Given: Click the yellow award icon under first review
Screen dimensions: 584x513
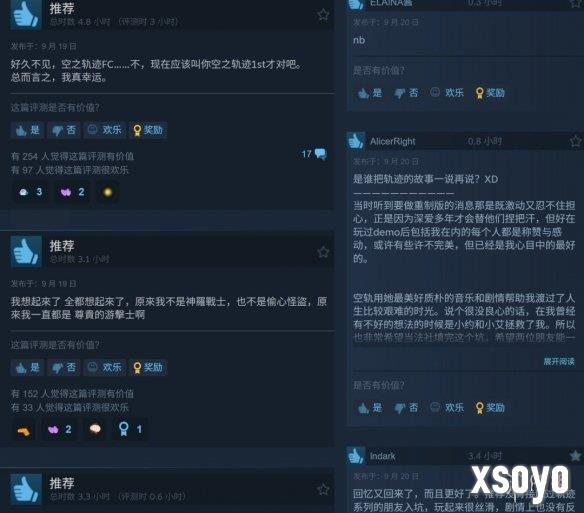Looking at the screenshot, I should (108, 192).
